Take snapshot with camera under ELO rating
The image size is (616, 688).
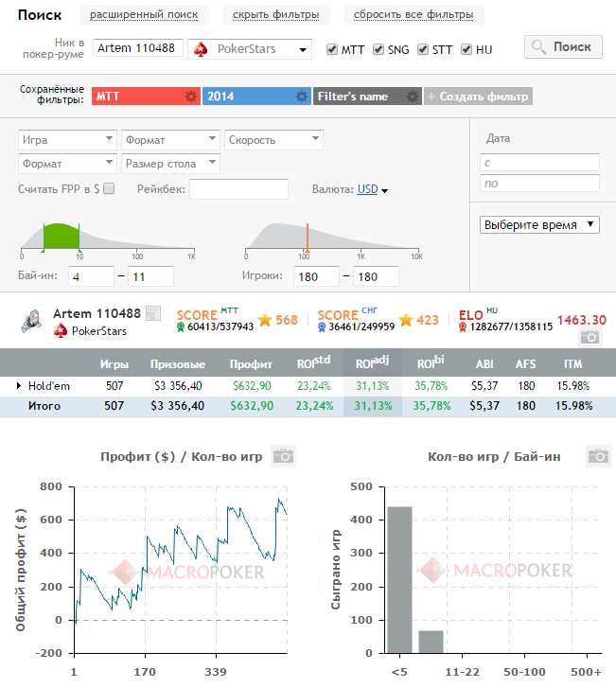(590, 337)
